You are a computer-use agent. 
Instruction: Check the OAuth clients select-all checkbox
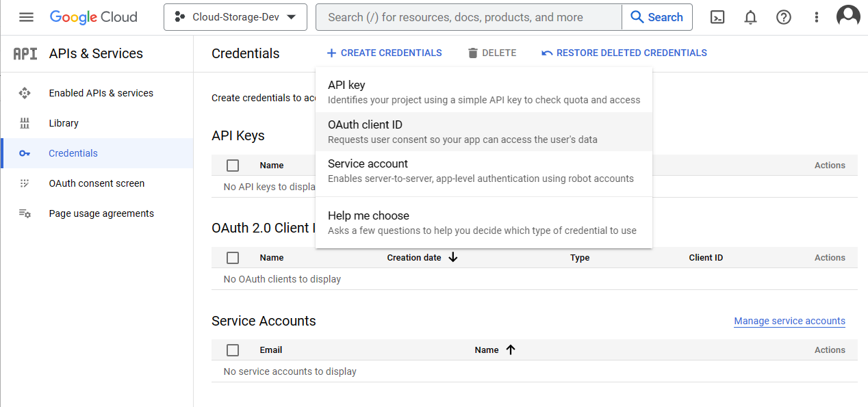tap(233, 257)
